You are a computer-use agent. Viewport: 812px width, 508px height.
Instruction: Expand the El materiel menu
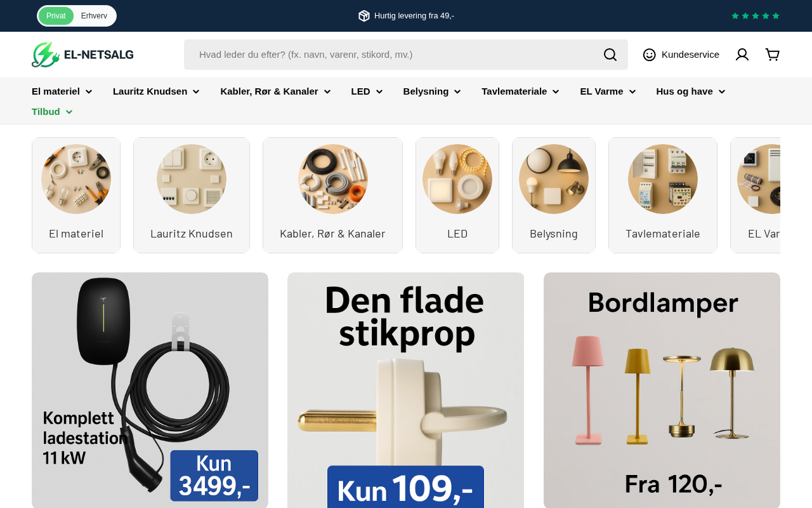tap(62, 91)
